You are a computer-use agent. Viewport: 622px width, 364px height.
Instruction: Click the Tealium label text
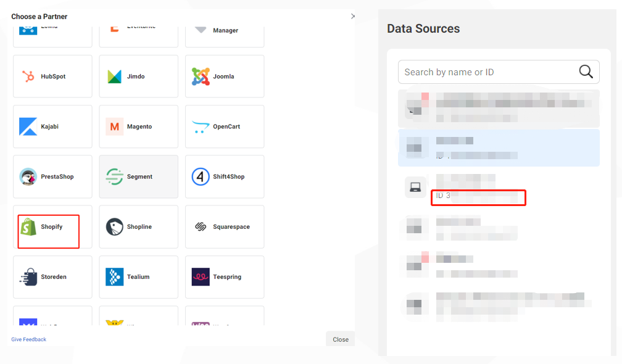click(138, 277)
